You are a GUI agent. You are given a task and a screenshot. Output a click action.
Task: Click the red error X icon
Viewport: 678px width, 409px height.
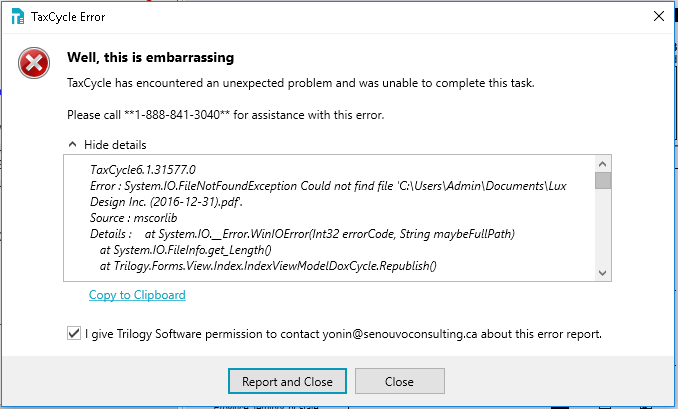(x=34, y=63)
